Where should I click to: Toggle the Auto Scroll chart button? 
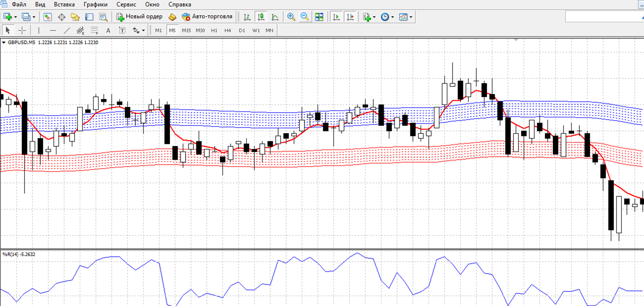pos(336,17)
